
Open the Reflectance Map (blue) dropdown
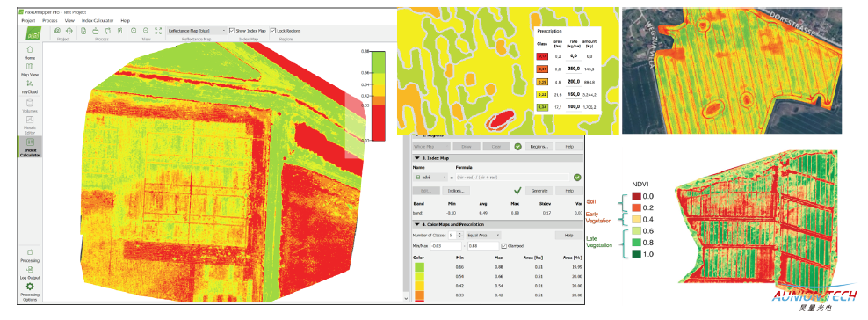tap(196, 31)
